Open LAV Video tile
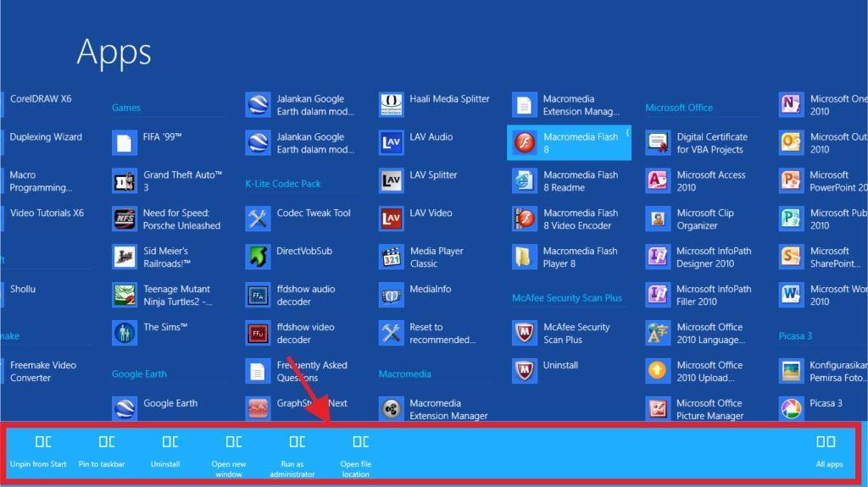 click(415, 219)
